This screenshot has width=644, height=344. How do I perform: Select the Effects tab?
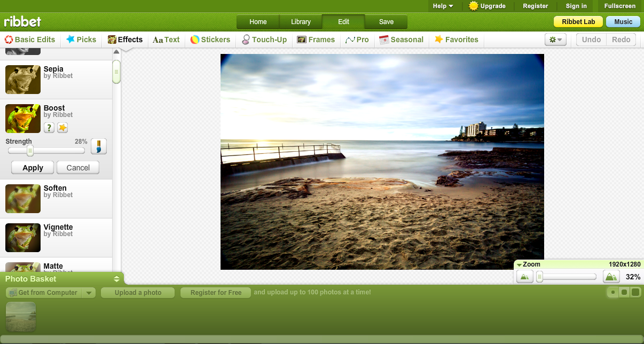(125, 40)
